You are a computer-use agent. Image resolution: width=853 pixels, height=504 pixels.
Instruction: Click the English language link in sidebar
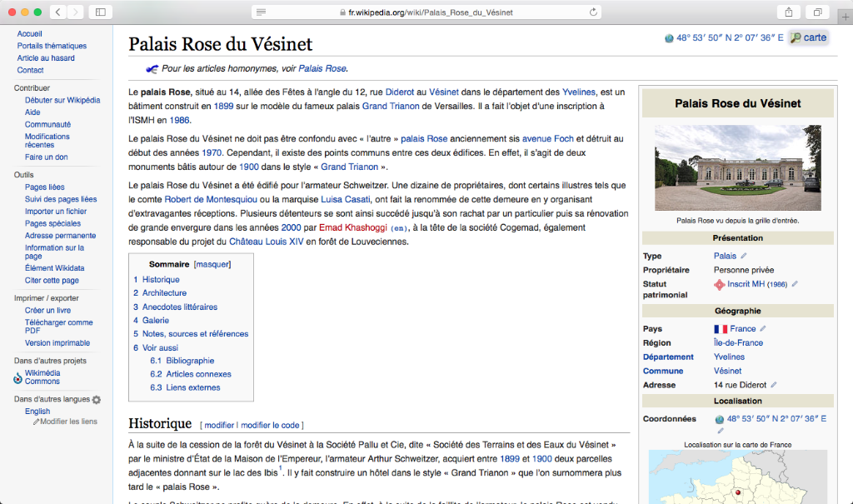[x=37, y=411]
